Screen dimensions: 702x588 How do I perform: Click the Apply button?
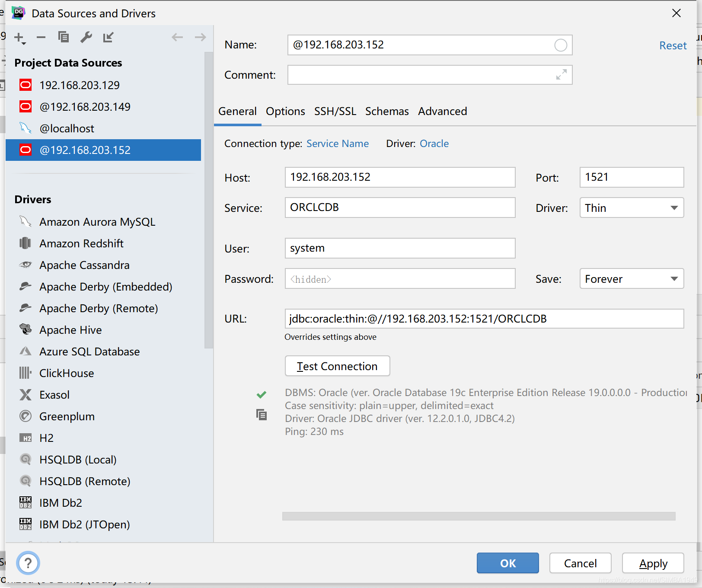653,563
